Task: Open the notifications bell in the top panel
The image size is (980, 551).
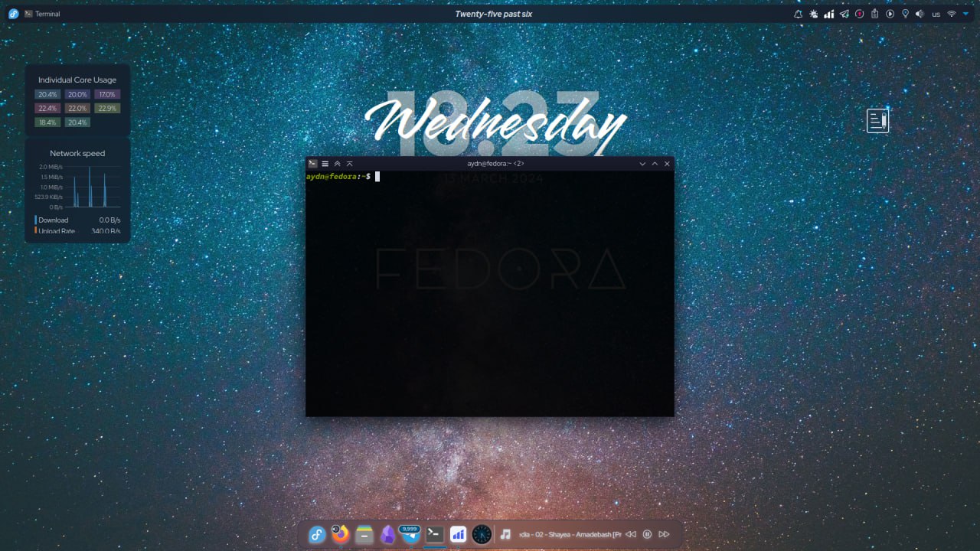Action: 798,14
